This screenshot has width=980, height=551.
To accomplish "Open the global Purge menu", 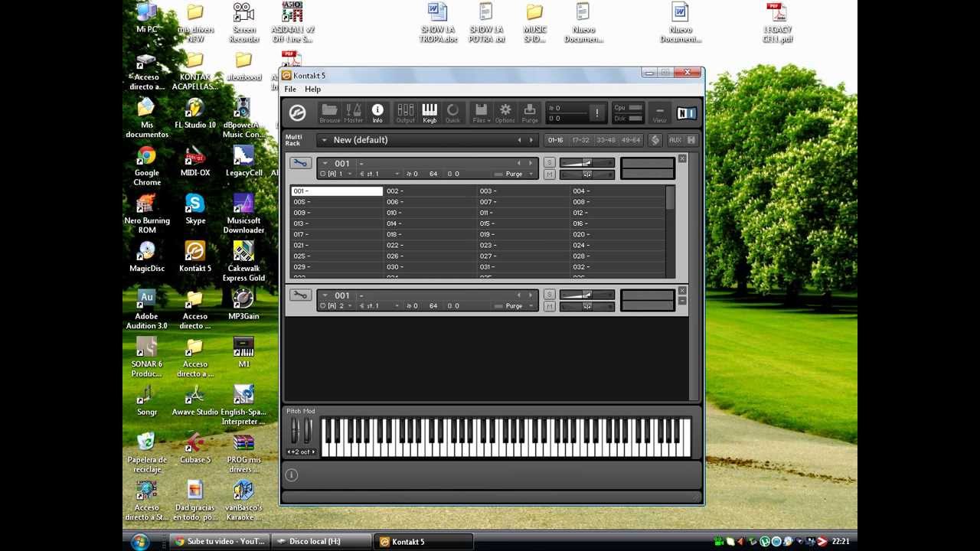I will coord(530,113).
